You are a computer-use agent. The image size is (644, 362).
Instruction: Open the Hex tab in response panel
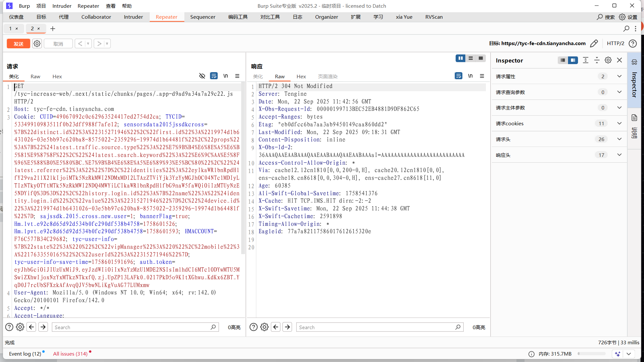tap(301, 76)
